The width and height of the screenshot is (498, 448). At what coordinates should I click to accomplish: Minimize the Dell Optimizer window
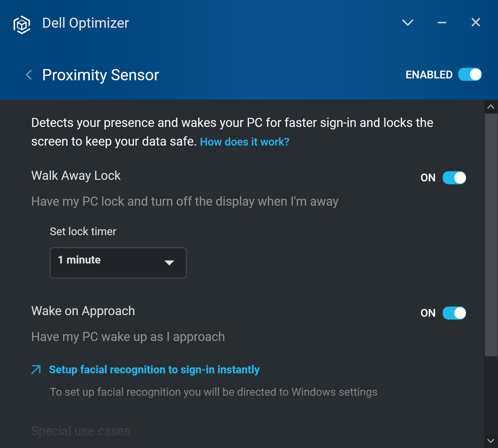(442, 22)
